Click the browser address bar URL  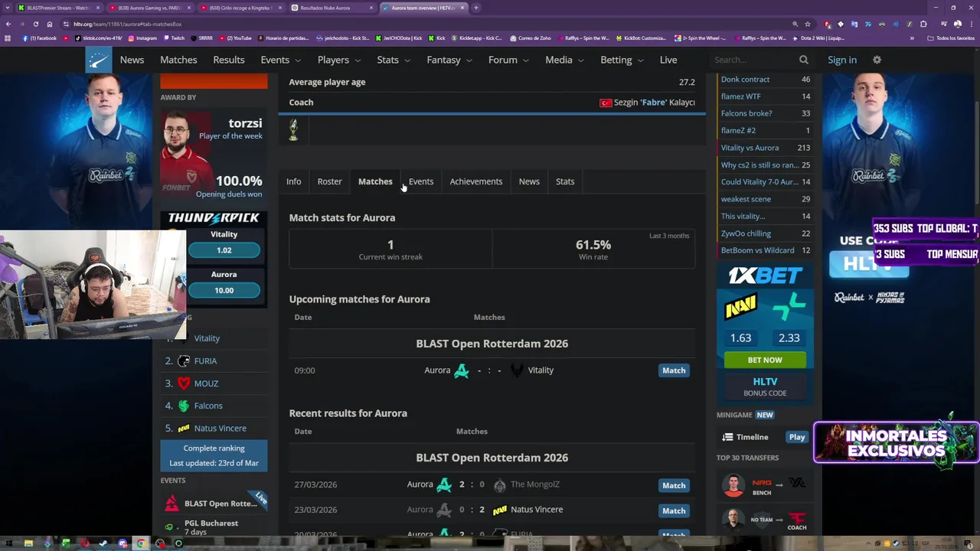(128, 24)
